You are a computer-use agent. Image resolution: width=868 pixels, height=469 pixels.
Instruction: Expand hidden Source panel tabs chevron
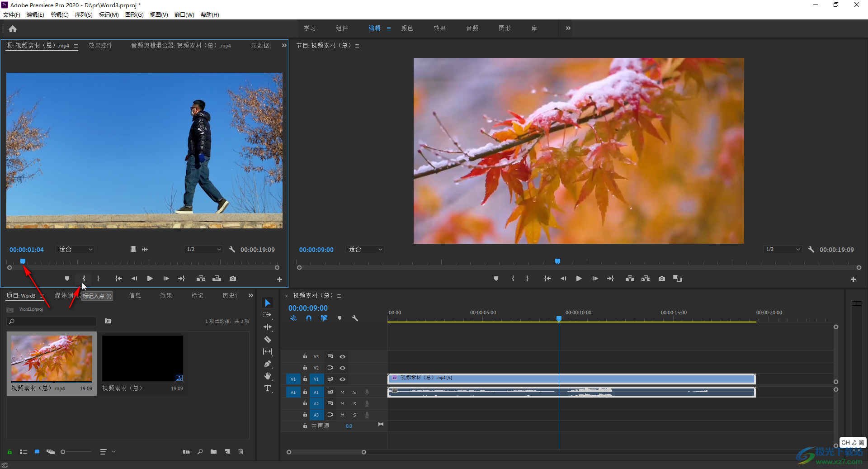[284, 45]
